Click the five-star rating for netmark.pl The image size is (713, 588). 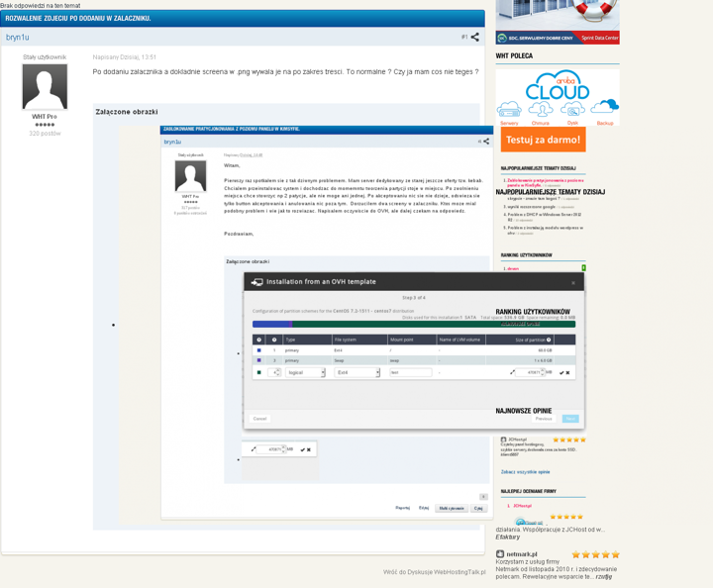[x=596, y=554]
